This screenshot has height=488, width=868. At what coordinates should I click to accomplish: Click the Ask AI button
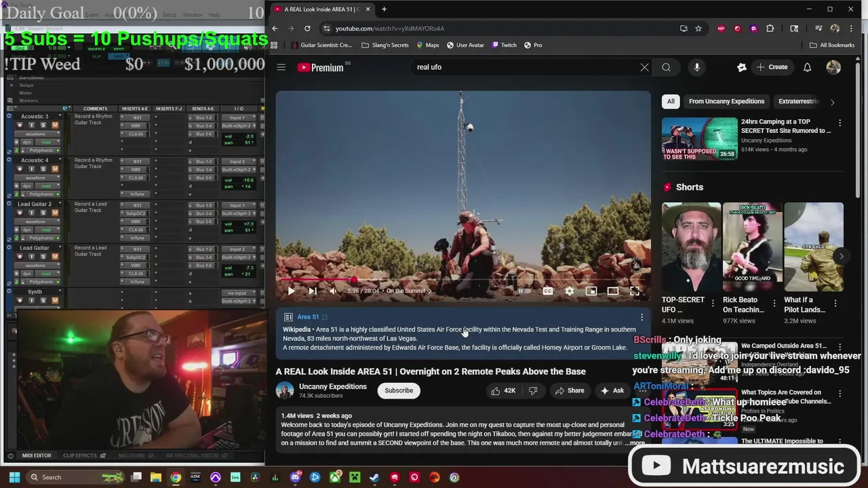[x=612, y=390]
